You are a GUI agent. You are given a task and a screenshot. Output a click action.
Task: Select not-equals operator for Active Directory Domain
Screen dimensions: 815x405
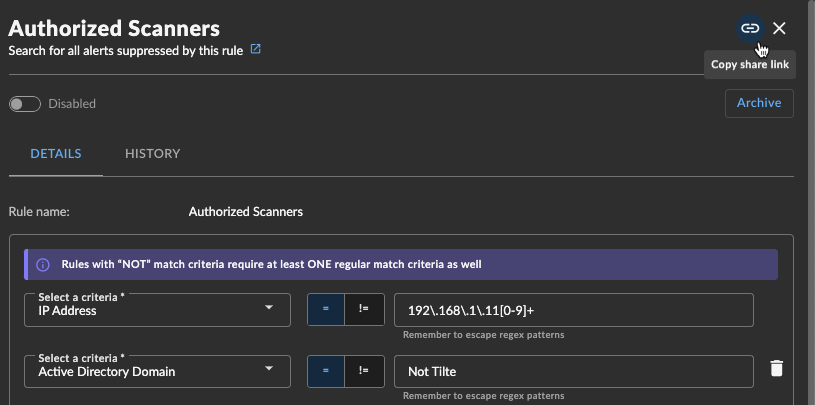[364, 371]
